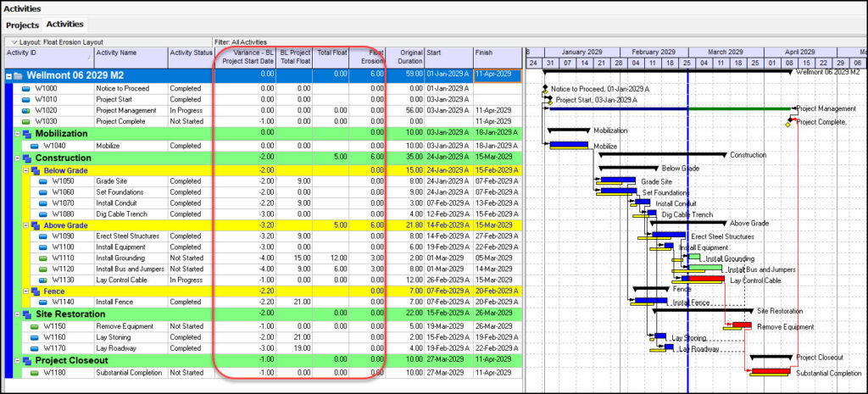Viewport: 868px width, 394px height.
Task: Click the W1170 Lay Roadway activity icon
Action: (34, 348)
